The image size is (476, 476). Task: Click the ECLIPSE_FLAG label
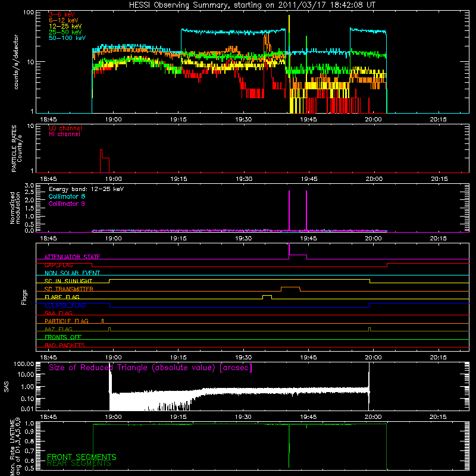(65, 305)
